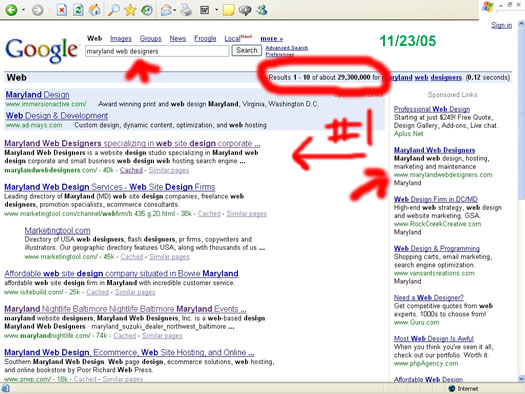The image size is (525, 394).
Task: Click the Search button
Action: [x=247, y=50]
